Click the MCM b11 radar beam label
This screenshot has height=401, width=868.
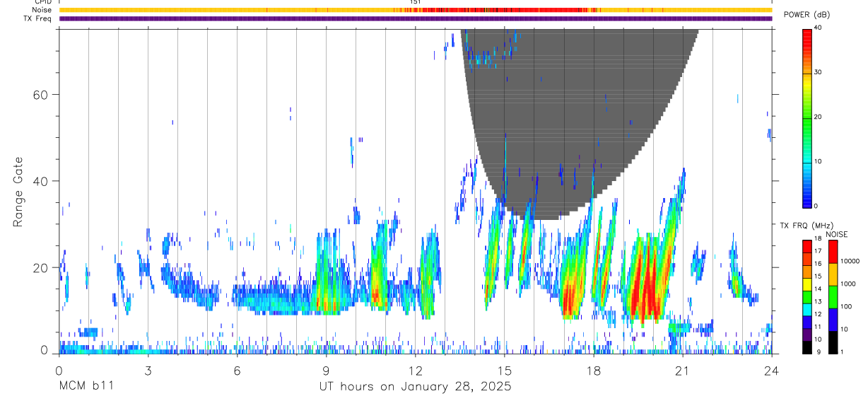tap(86, 387)
